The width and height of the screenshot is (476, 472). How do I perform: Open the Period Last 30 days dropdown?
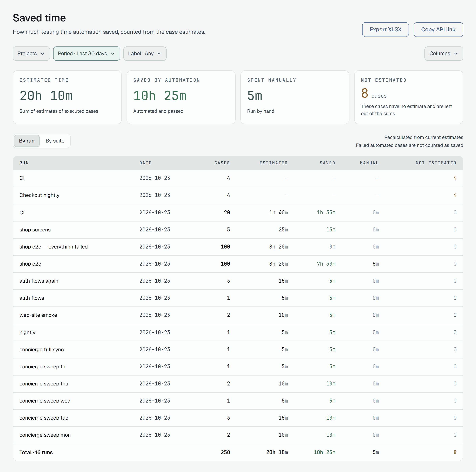[x=86, y=54]
